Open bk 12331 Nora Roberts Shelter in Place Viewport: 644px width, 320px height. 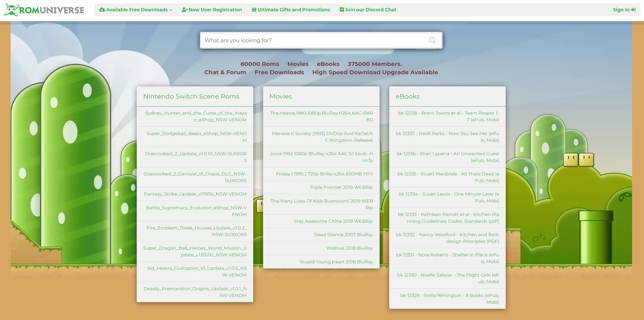coord(447,258)
